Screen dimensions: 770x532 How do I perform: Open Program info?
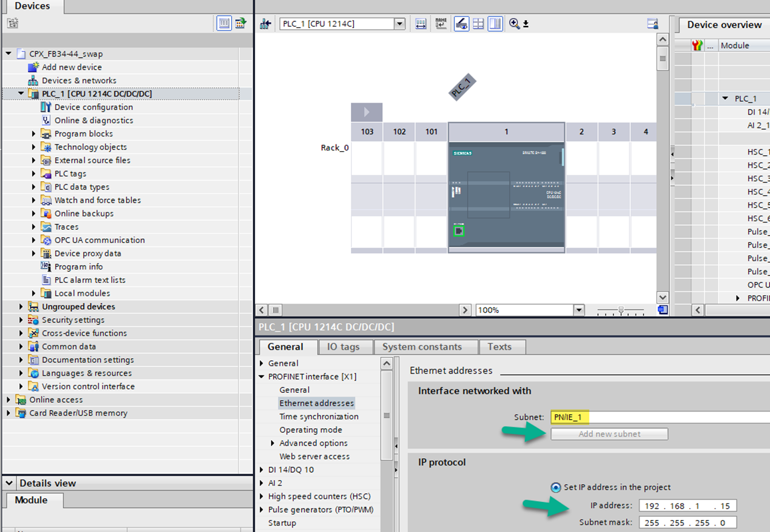[79, 266]
